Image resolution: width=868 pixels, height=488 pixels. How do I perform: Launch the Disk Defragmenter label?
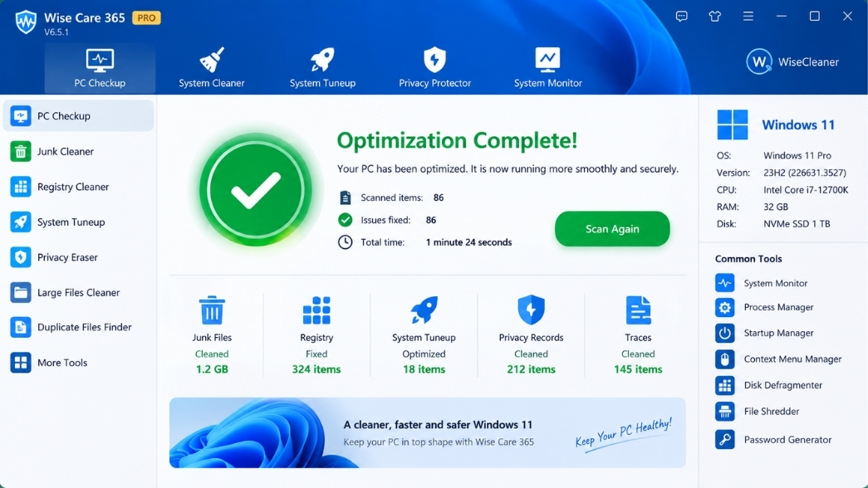(782, 385)
